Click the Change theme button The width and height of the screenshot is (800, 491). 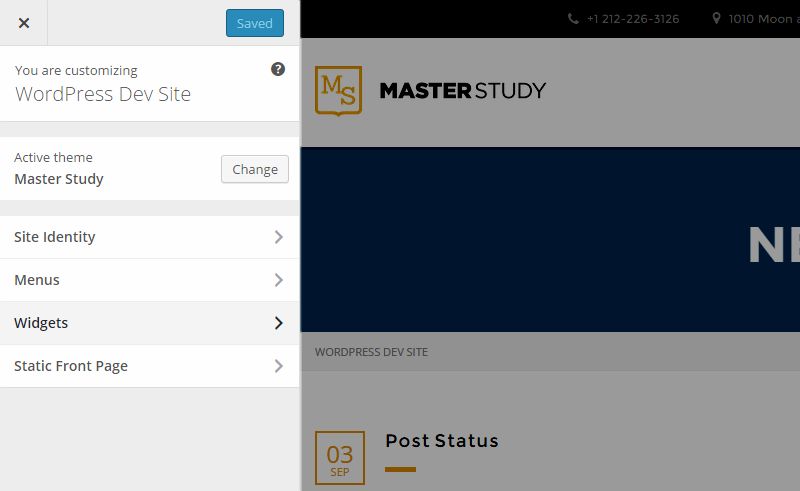pyautogui.click(x=255, y=169)
